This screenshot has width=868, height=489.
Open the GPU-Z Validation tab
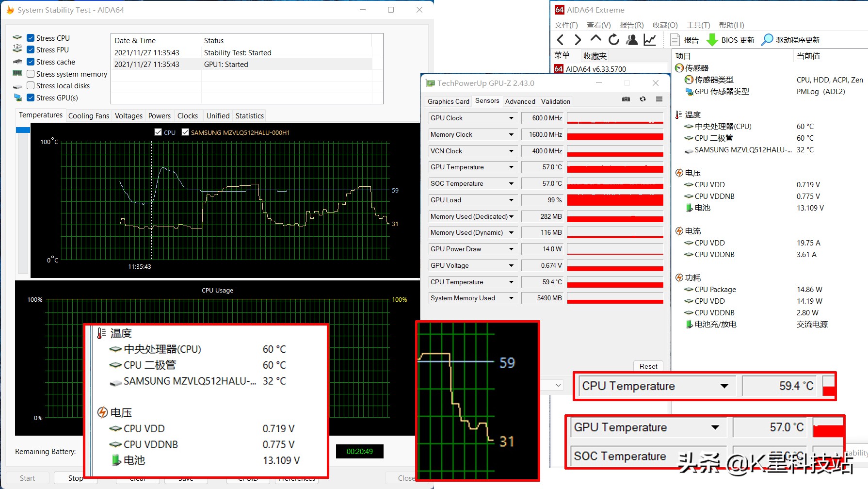coord(555,101)
